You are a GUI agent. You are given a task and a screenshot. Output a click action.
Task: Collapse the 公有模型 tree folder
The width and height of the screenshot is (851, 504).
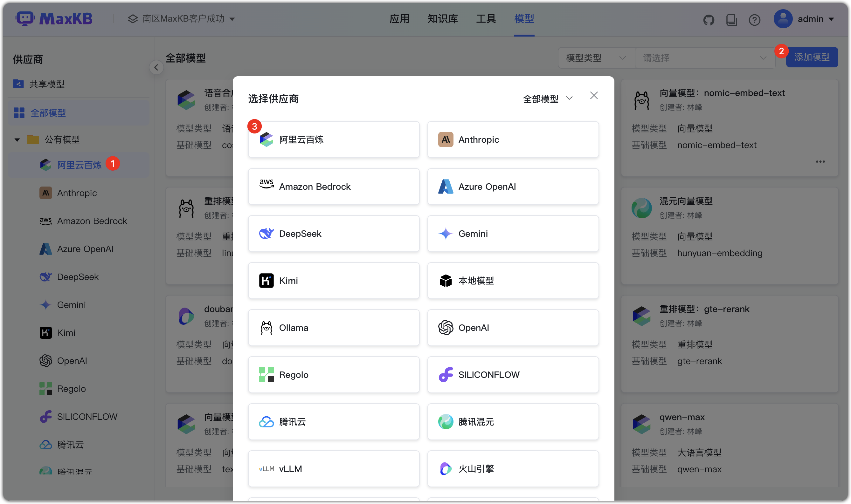tap(17, 139)
